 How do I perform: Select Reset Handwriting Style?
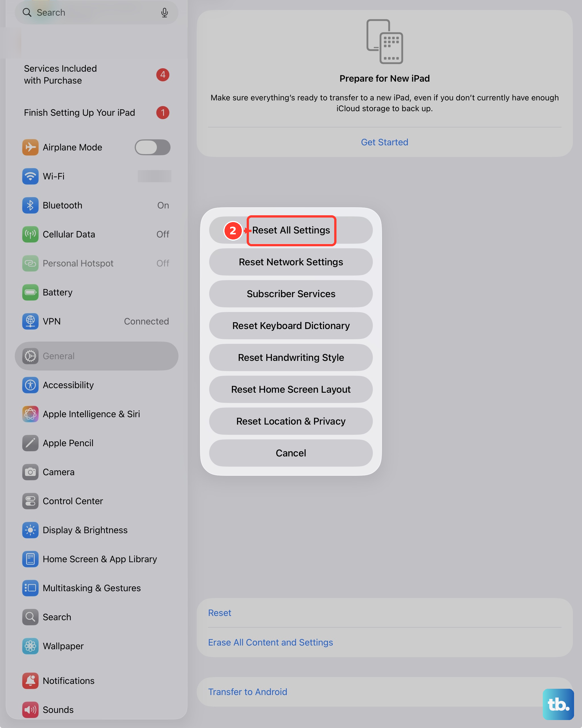(291, 357)
